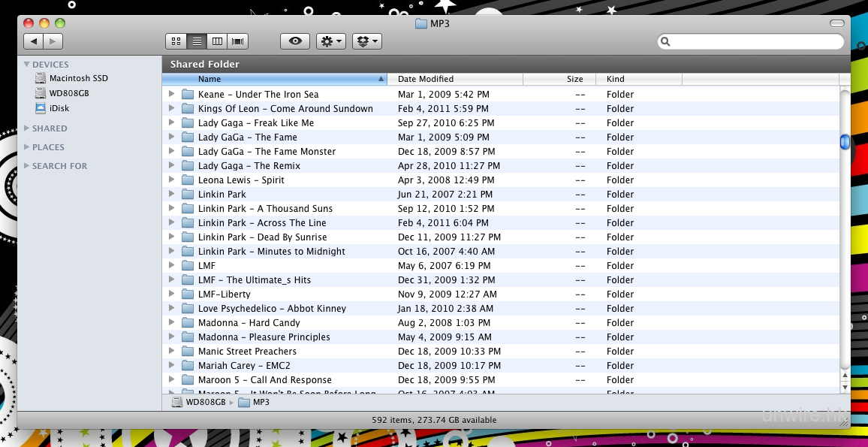868x447 pixels.
Task: Open Macintosh SSD in the sidebar
Action: point(78,78)
